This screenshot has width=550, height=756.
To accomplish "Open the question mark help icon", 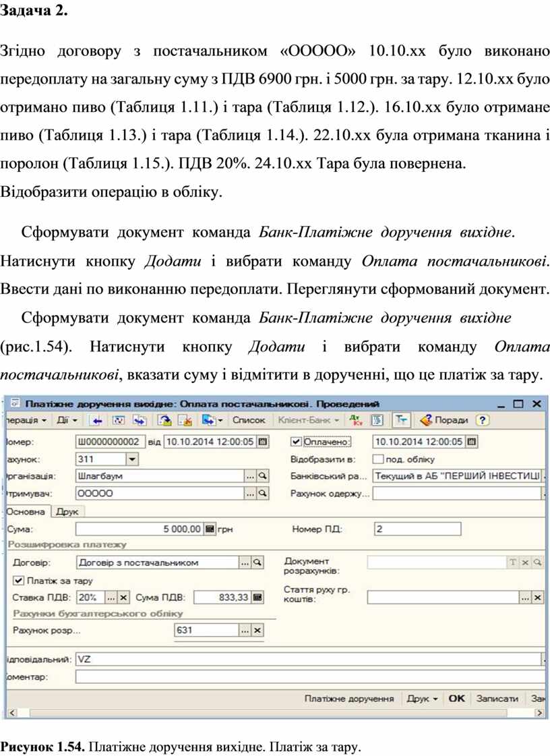I will [x=482, y=420].
